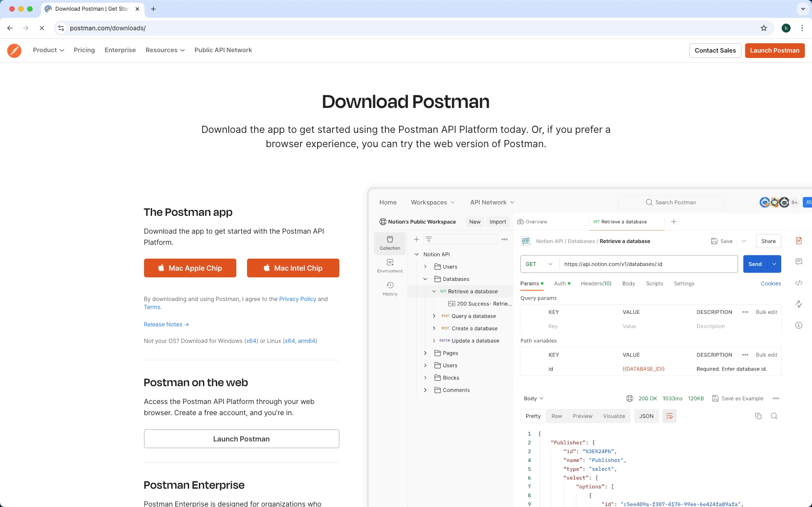Image resolution: width=812 pixels, height=507 pixels.
Task: Open the Code snippet panel
Action: 799,283
